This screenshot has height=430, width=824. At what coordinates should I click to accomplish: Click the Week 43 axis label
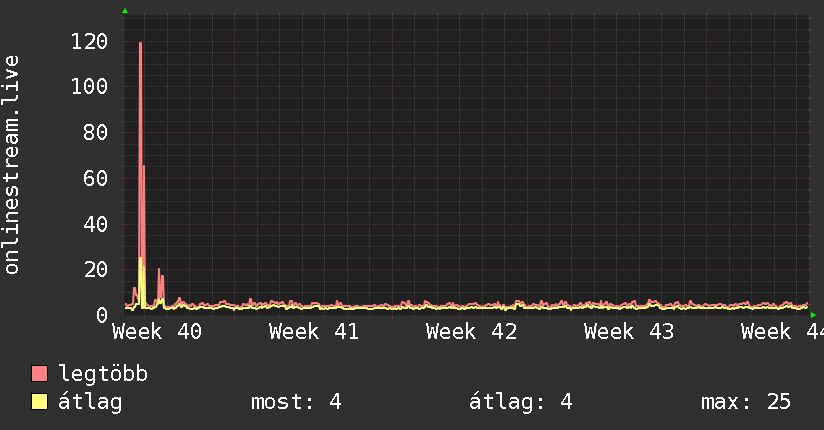pyautogui.click(x=629, y=332)
